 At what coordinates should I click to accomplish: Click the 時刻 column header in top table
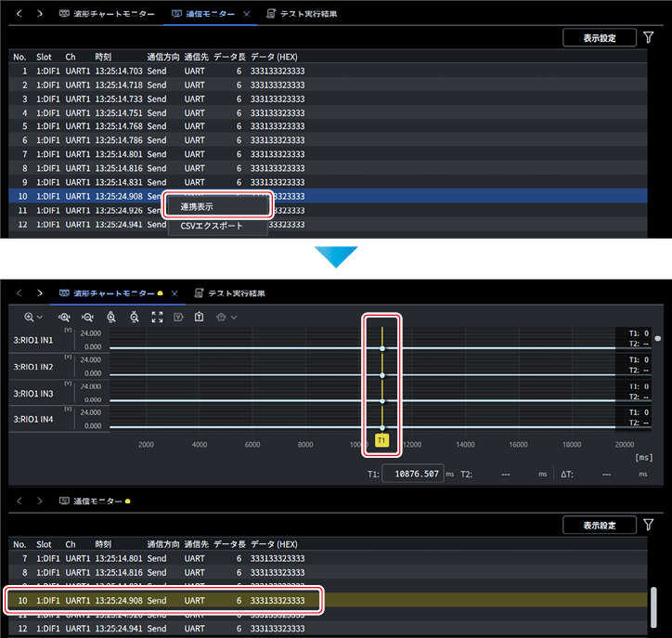pyautogui.click(x=103, y=57)
